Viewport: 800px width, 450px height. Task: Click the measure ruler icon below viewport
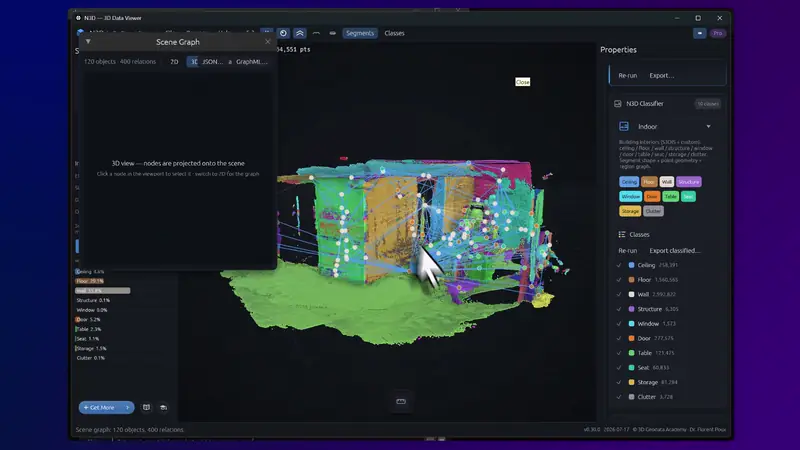(x=401, y=402)
